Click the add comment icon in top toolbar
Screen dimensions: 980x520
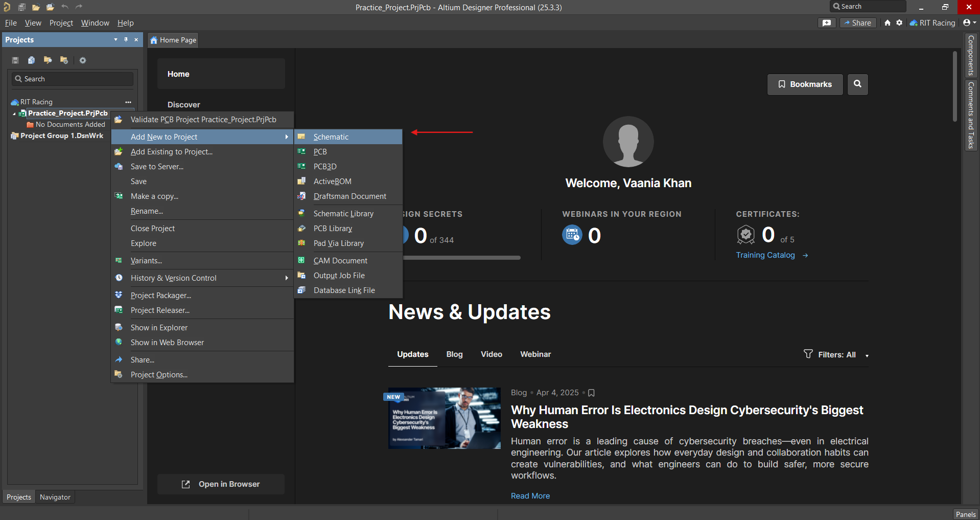point(827,22)
